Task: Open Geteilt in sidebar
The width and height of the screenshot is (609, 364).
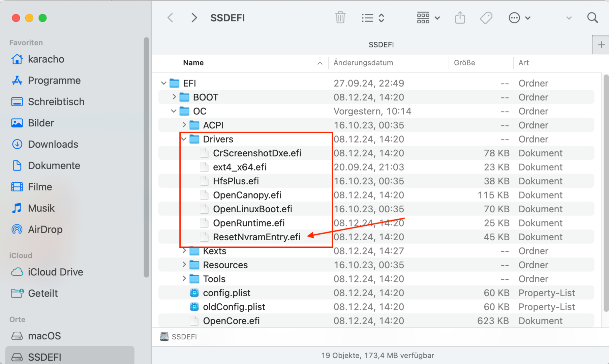Action: pos(34,293)
